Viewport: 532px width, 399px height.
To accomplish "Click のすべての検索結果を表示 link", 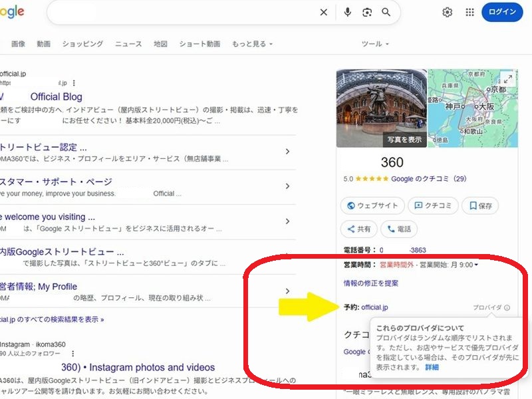I will pyautogui.click(x=52, y=320).
